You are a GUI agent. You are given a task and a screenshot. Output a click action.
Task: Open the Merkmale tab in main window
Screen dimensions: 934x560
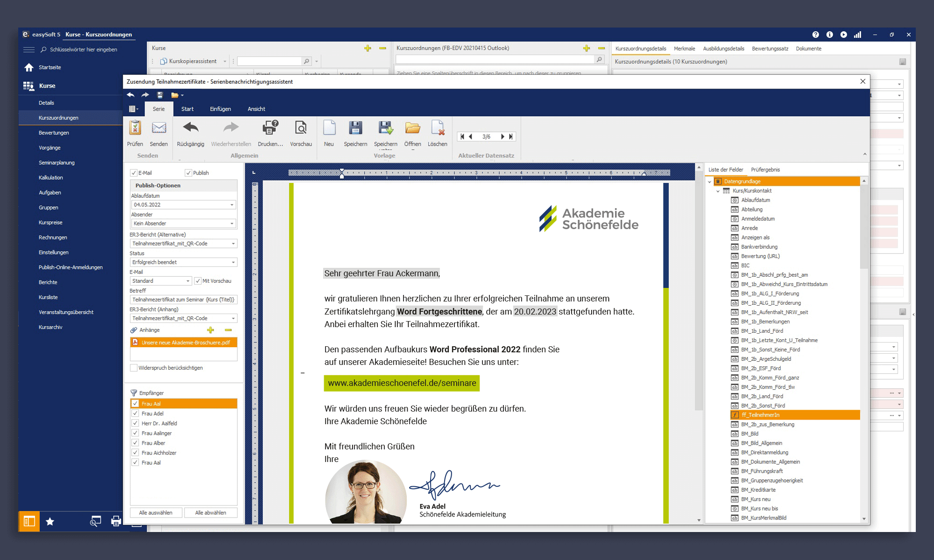coord(684,49)
